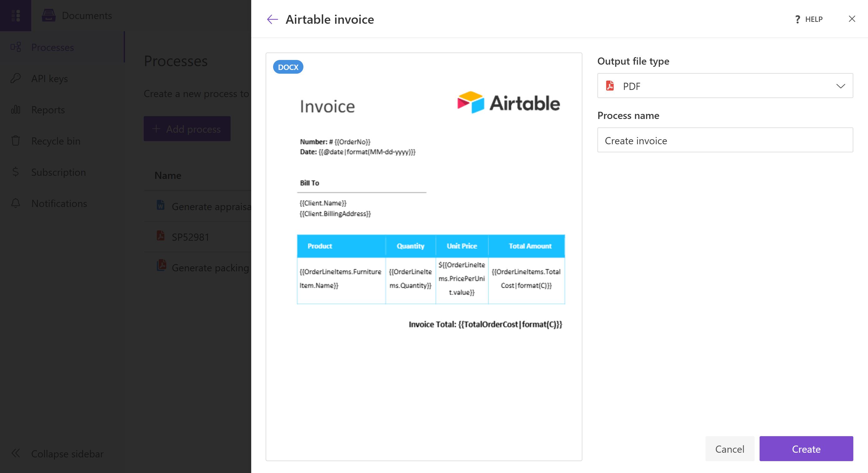Click the Collapse sidebar double chevron icon
The height and width of the screenshot is (473, 868).
16,453
